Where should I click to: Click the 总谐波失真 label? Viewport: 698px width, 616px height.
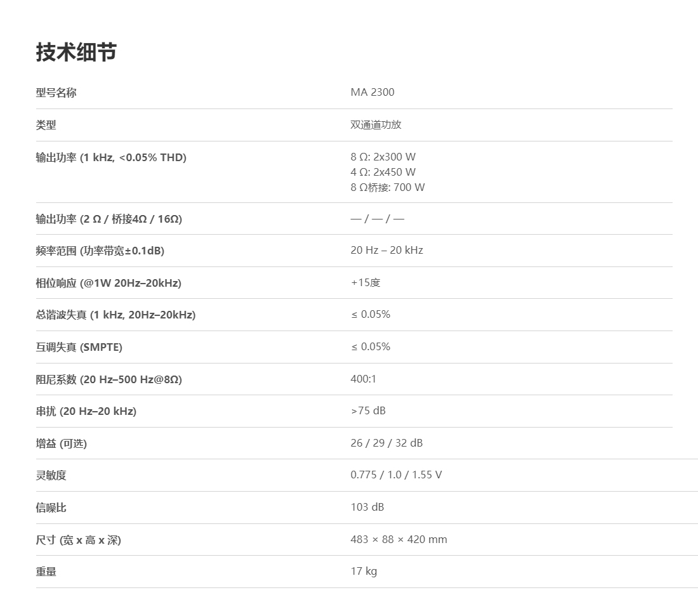[x=115, y=315]
